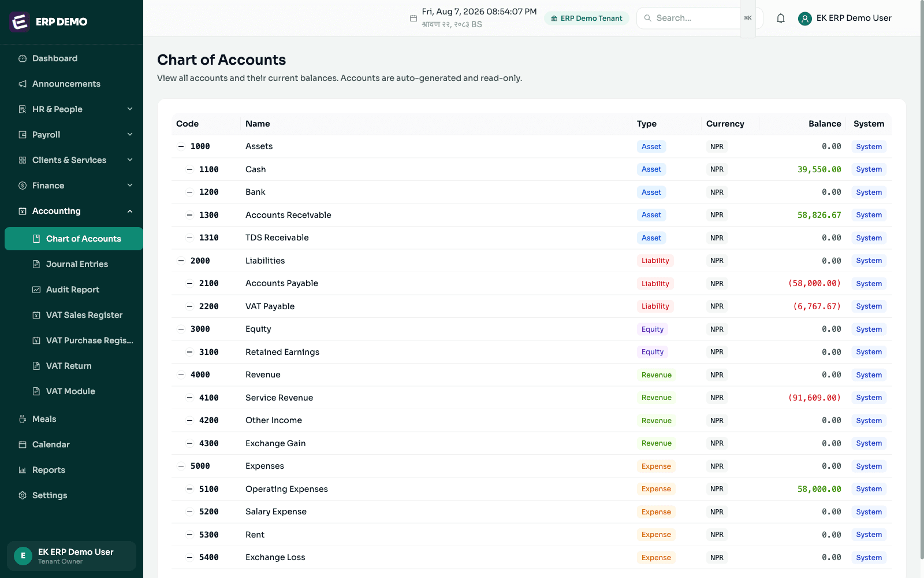Go to Journal Entries
This screenshot has width=924, height=578.
(x=74, y=264)
